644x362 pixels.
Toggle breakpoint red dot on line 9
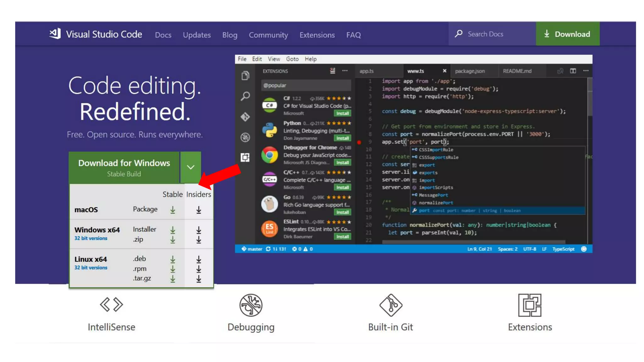[x=359, y=142]
